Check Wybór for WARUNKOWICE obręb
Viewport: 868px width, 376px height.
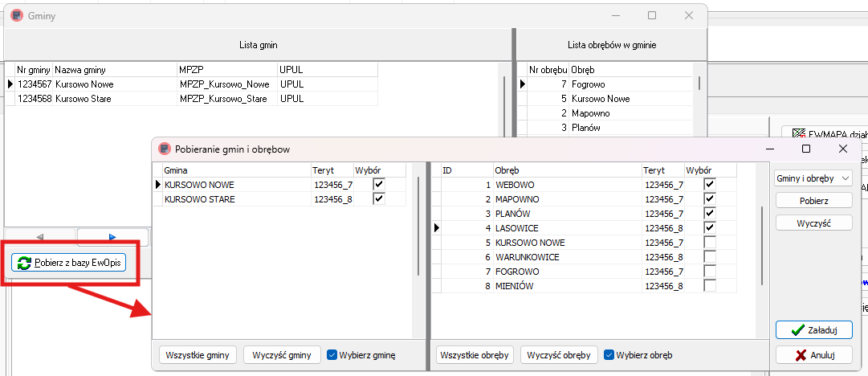(710, 257)
